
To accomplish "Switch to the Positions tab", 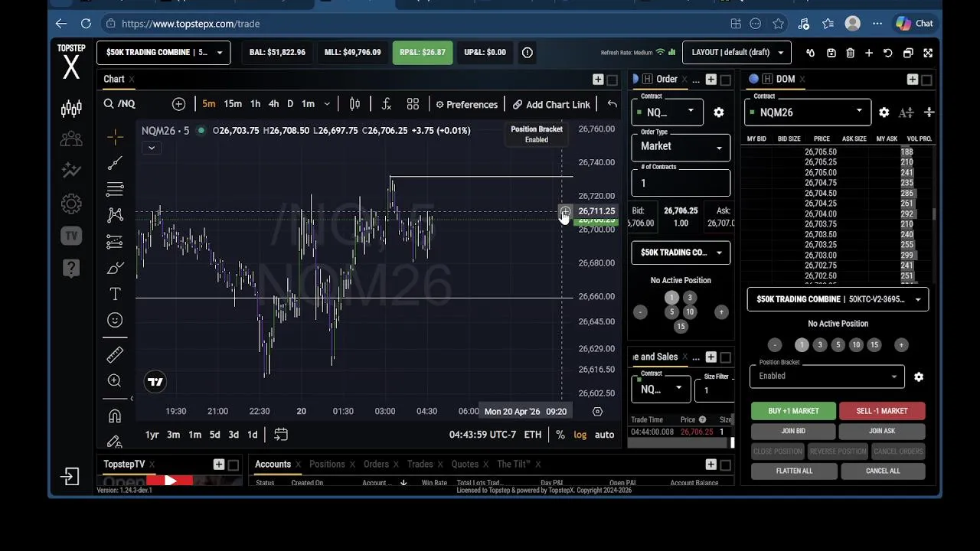I will 327,465.
